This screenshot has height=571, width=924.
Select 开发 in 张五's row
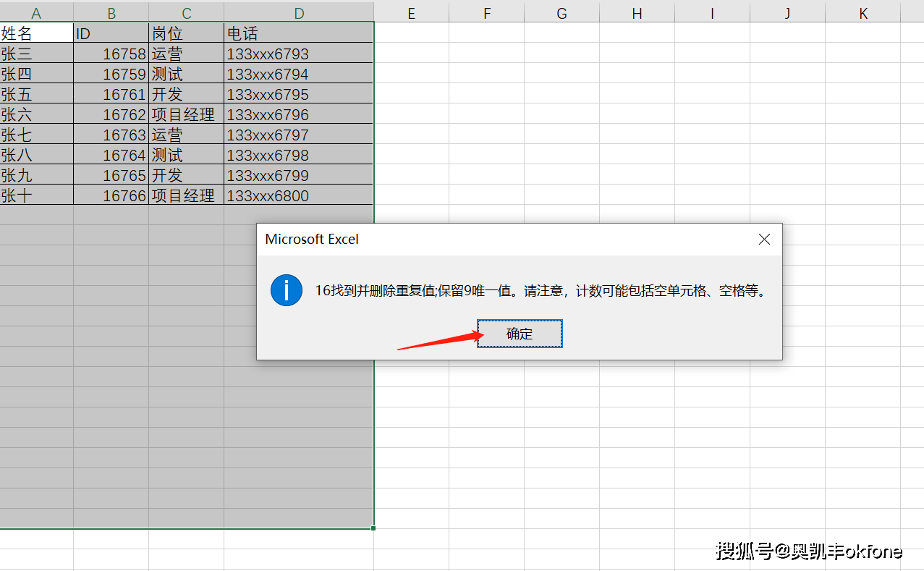point(187,93)
